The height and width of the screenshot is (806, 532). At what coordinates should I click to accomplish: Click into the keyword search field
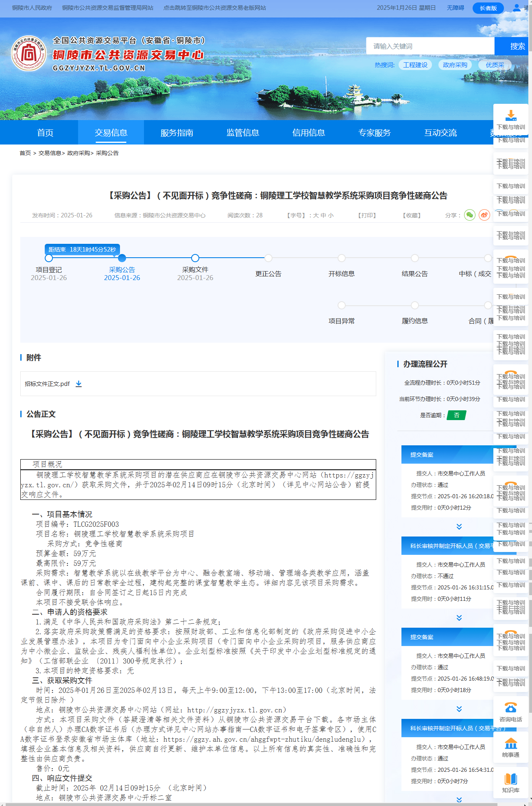coord(430,46)
